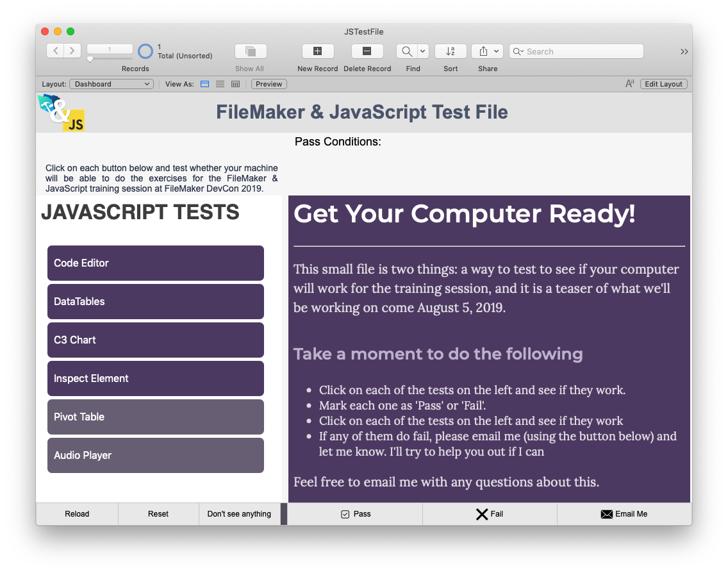Viewport: 728px width, 573px height.
Task: Click the JSTestFile window title
Action: click(x=363, y=31)
